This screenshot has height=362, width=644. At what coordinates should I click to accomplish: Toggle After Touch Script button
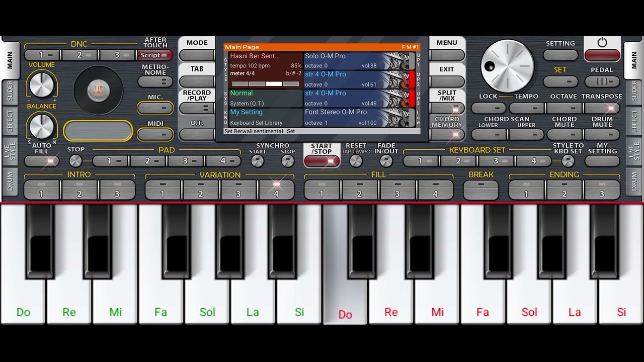click(155, 55)
